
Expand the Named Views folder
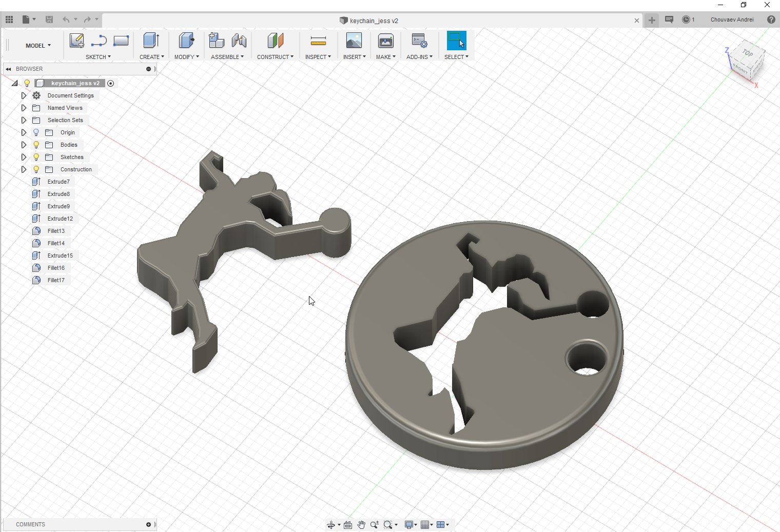(x=24, y=108)
